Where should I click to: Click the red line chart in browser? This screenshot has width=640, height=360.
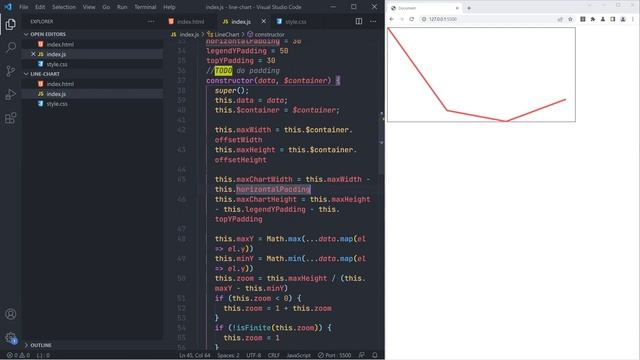[x=476, y=75]
